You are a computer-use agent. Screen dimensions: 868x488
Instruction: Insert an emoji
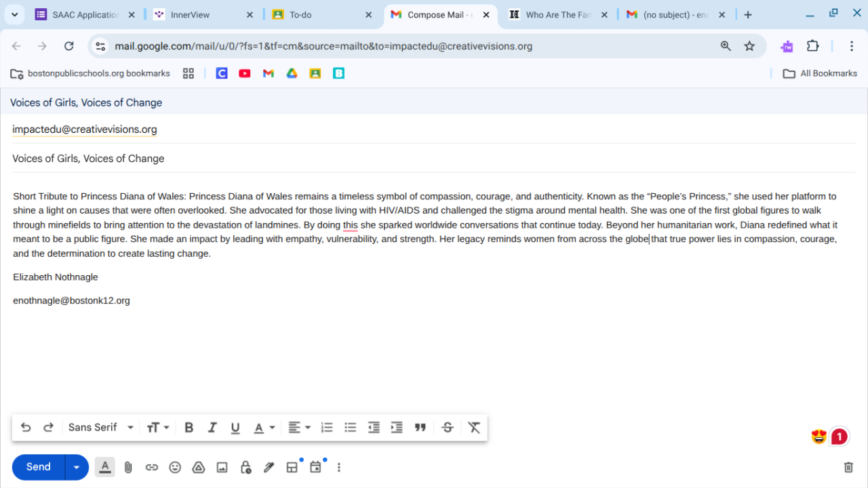coord(175,467)
